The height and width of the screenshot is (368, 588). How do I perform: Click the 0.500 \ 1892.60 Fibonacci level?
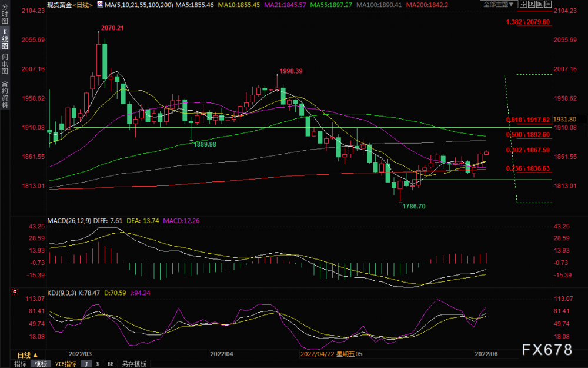(x=528, y=135)
